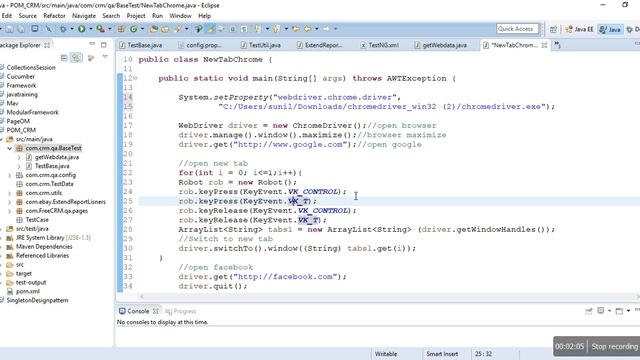
Task: Click the Search flashlight toolbar icon
Action: pyautogui.click(x=178, y=29)
